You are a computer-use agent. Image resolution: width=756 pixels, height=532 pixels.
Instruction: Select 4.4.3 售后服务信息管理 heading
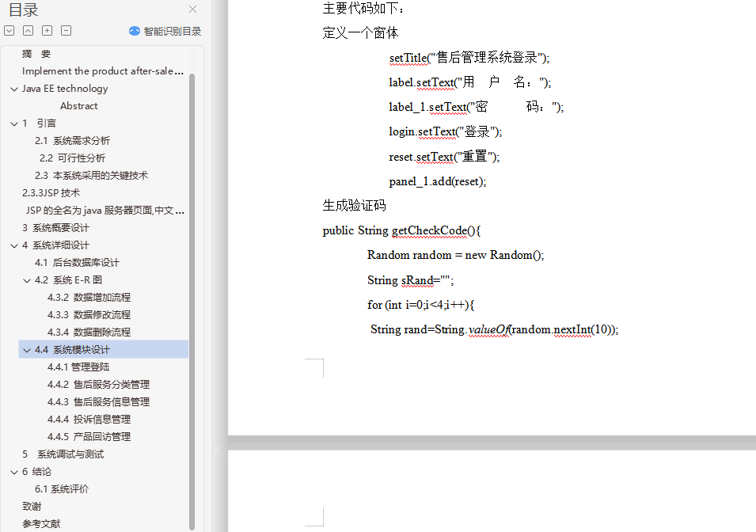[98, 402]
